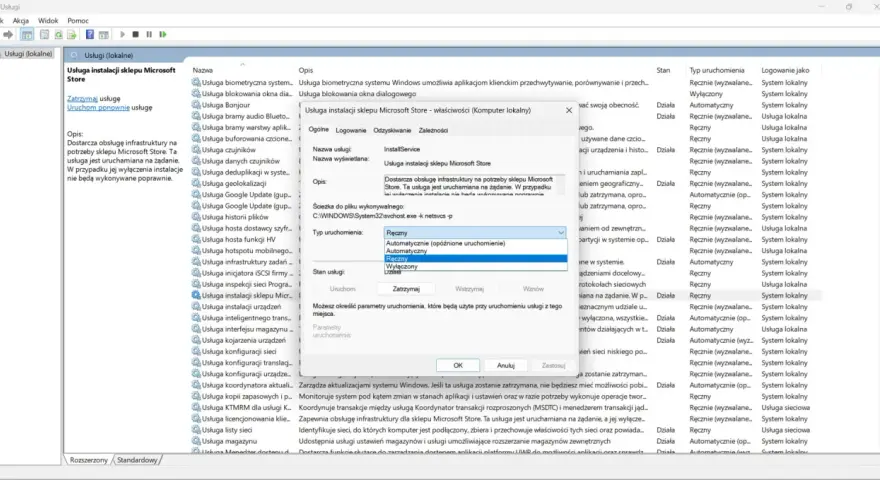The image size is (880, 480).
Task: Click gear icon of Usługa instalacji urządzeń
Action: point(196,307)
